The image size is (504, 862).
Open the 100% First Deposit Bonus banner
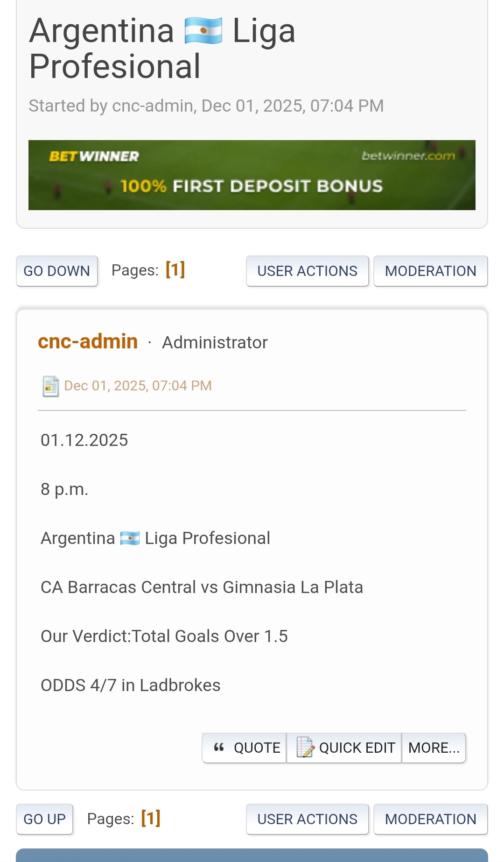(x=252, y=186)
